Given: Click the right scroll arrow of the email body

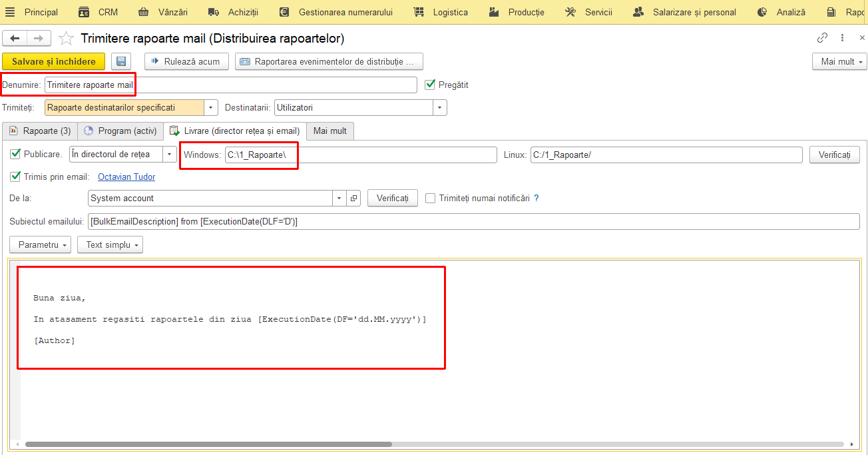Looking at the screenshot, I should pyautogui.click(x=852, y=444).
